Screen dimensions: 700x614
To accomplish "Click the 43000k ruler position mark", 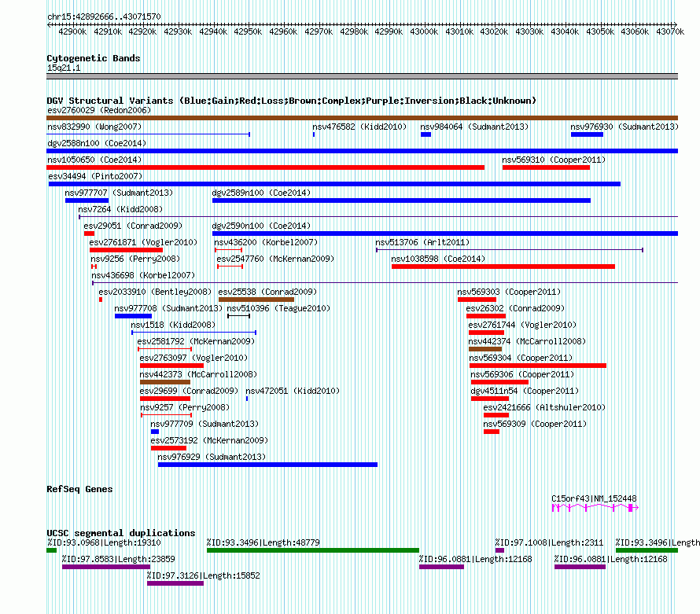I will 424,31.
